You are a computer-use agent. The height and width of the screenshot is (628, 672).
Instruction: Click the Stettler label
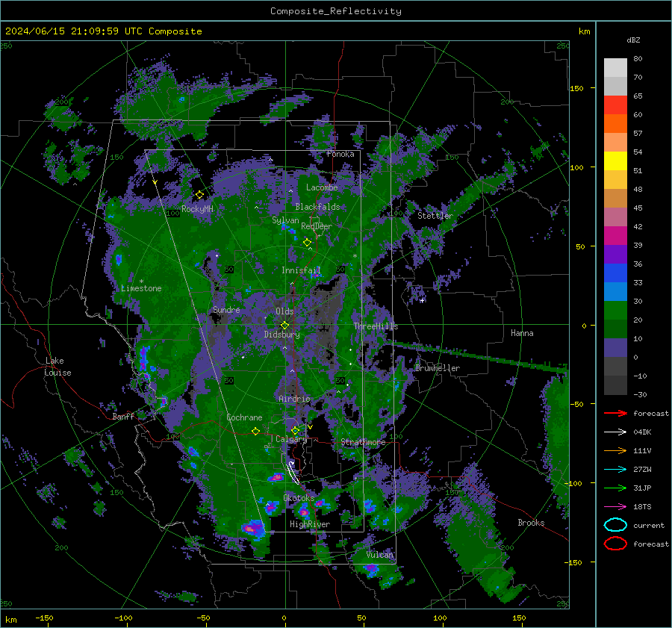[x=435, y=216]
